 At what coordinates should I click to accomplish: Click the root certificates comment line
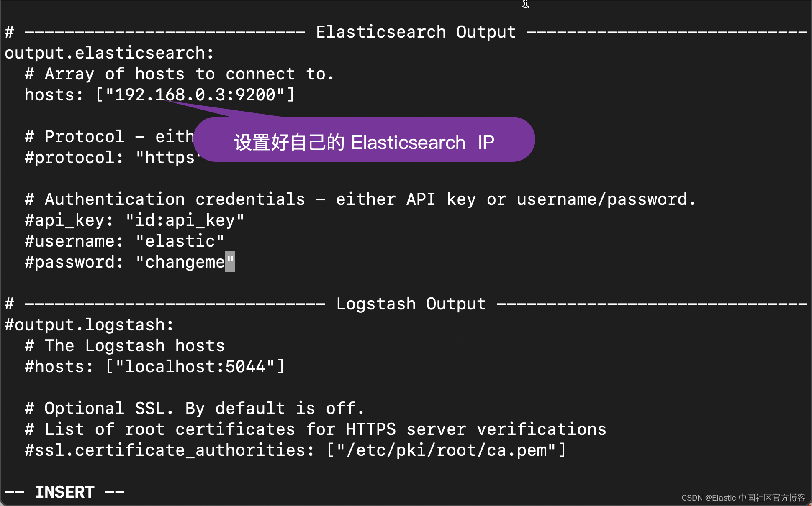(x=316, y=429)
